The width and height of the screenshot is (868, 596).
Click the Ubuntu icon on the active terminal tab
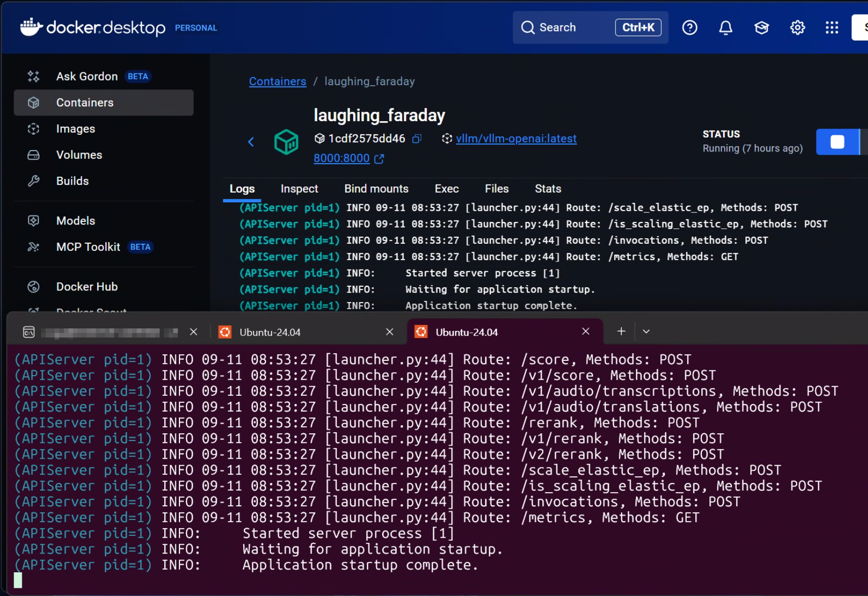[421, 332]
